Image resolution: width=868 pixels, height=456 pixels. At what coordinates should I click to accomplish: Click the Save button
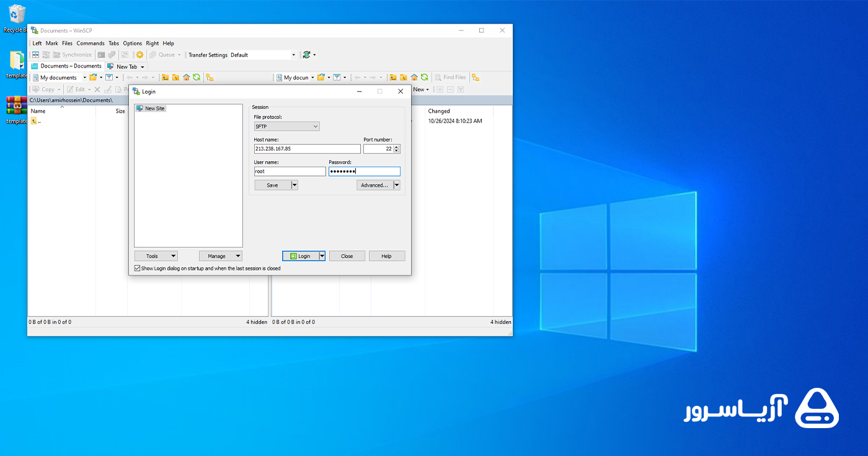coord(273,185)
